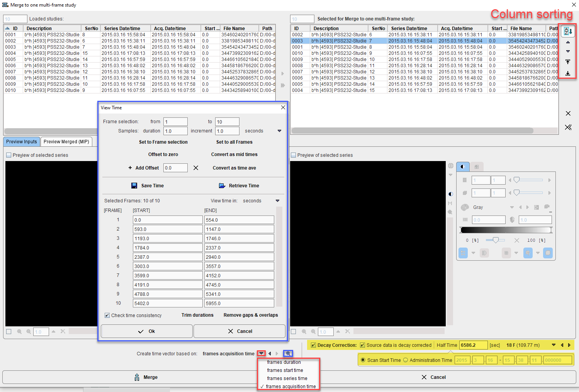Toggle Decay Correction checkbox
Screen dimensions: 579x392
pos(314,345)
